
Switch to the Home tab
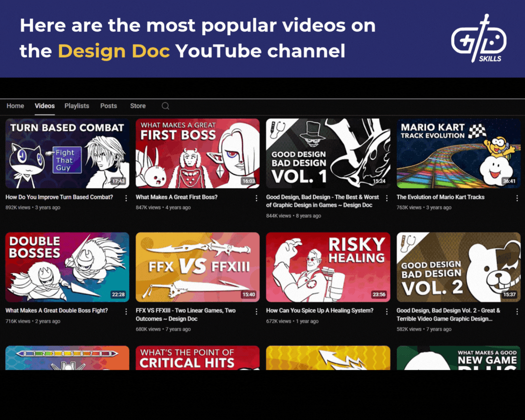click(x=15, y=106)
